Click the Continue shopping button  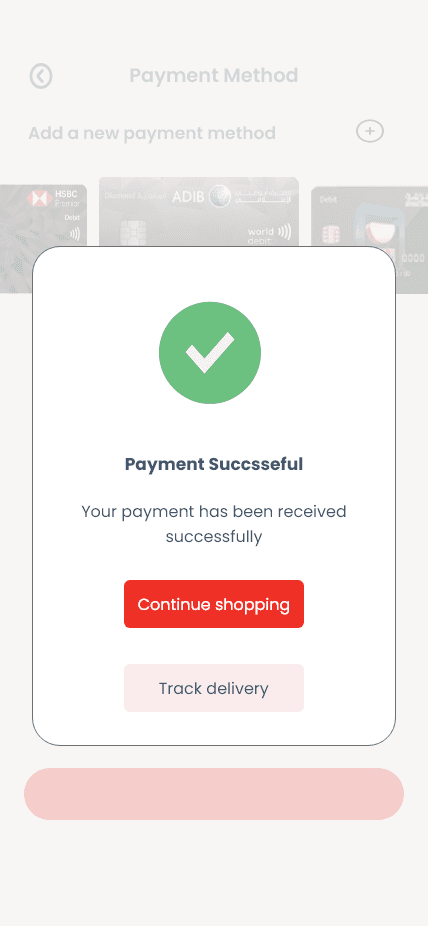[x=214, y=604]
